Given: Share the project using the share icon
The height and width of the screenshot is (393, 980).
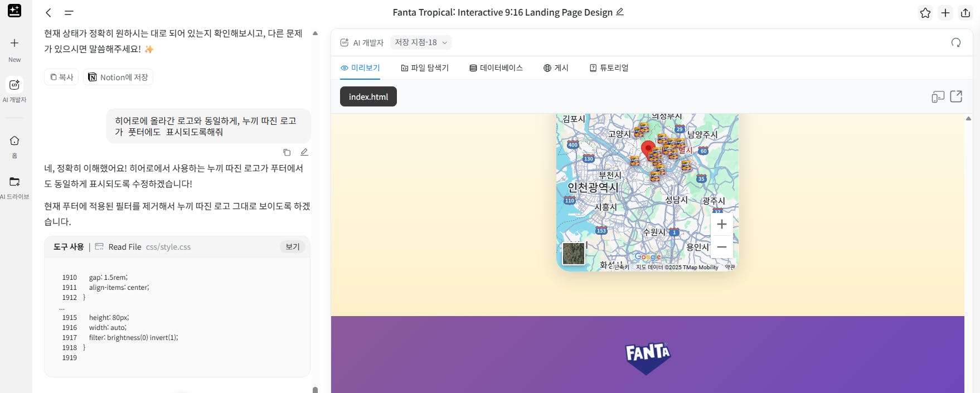Looking at the screenshot, I should pyautogui.click(x=966, y=13).
